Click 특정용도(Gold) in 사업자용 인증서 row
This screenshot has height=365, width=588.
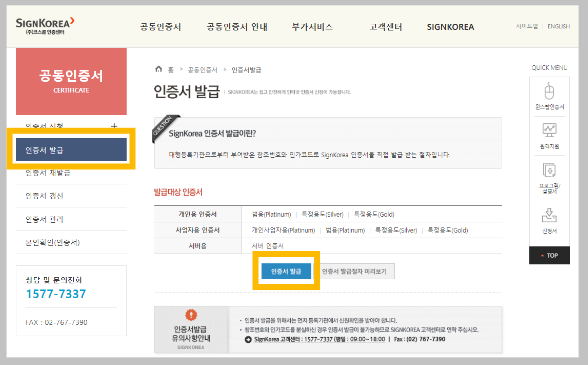(448, 230)
